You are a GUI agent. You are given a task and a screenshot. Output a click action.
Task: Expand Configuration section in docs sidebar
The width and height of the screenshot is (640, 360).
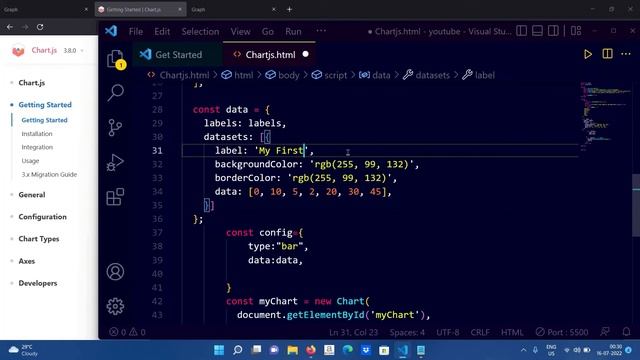pyautogui.click(x=42, y=217)
